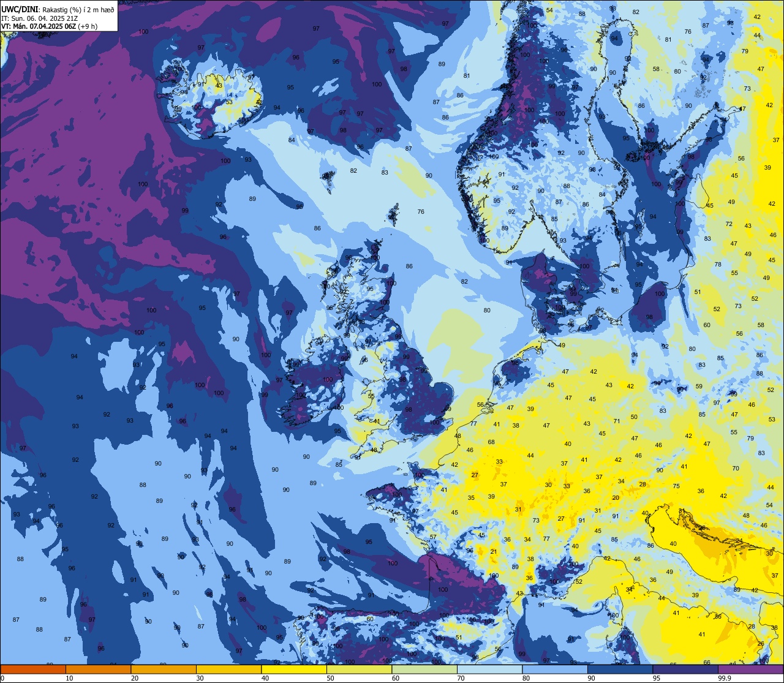
Task: Click the humidity value '20' on the map
Action: 616,497
